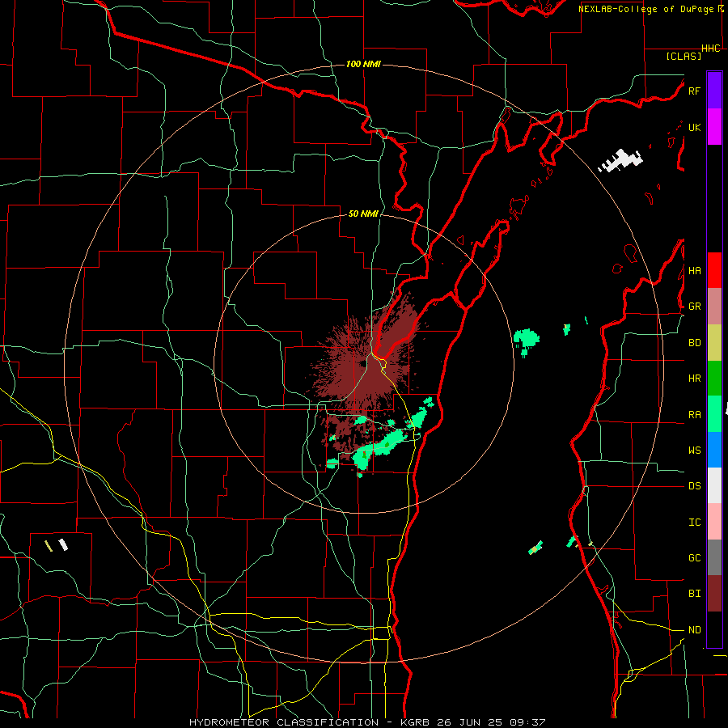Image resolution: width=728 pixels, height=728 pixels.
Task: Select the GR pink legend swatch
Action: (x=714, y=307)
